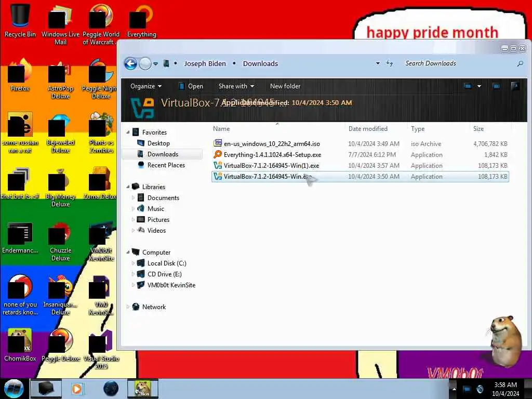Open the Organize dropdown menu

point(146,86)
